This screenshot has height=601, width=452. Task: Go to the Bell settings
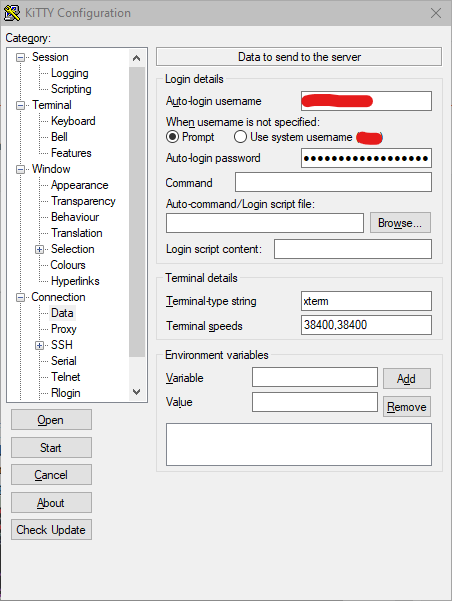59,137
